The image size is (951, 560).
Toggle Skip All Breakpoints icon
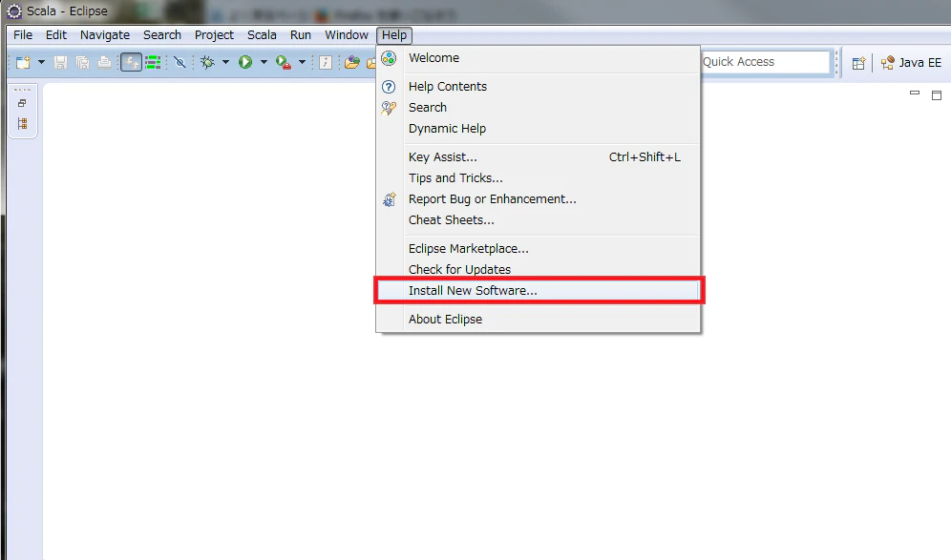[x=180, y=62]
